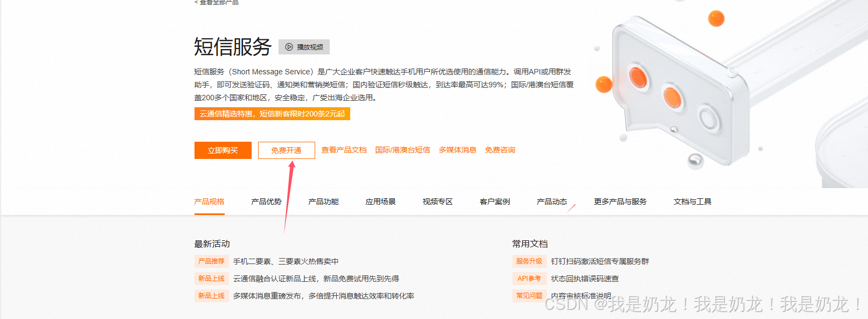868x319 pixels.
Task: Open the 文档与工具 tab
Action: pyautogui.click(x=692, y=202)
